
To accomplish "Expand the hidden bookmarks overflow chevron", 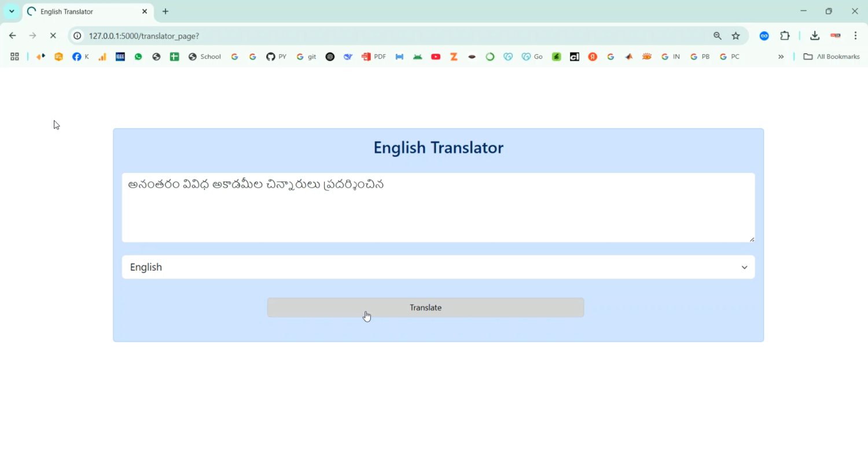I will (781, 57).
